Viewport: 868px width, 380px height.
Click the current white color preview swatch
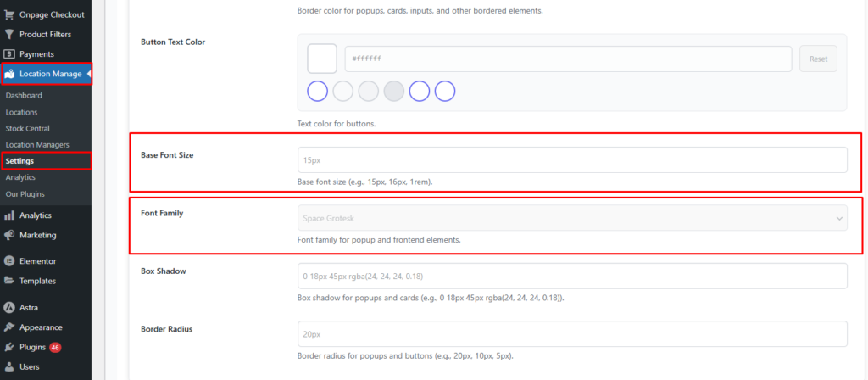coord(322,59)
